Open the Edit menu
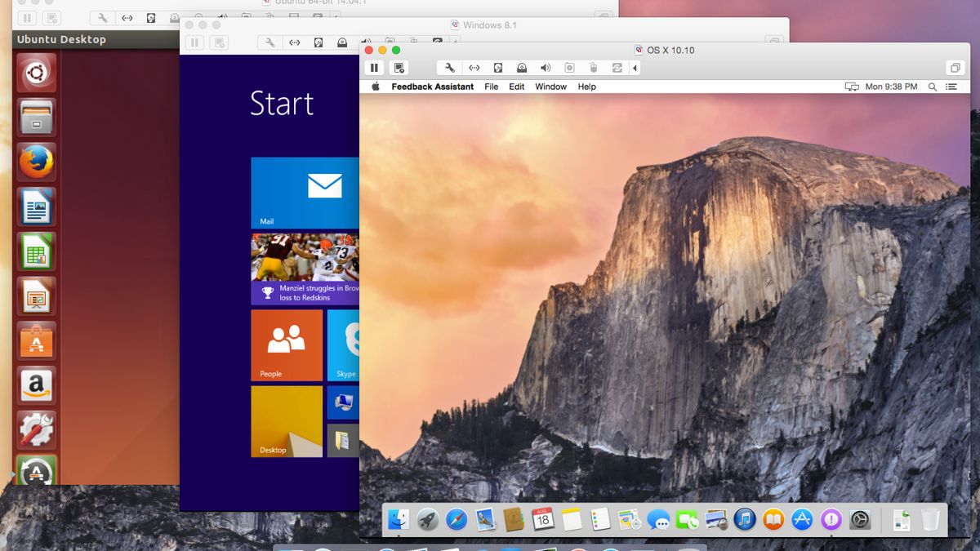The image size is (980, 551). click(517, 87)
